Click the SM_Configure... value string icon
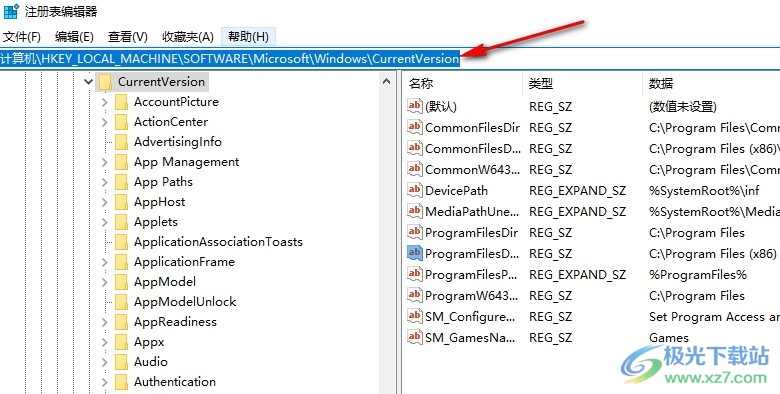The height and width of the screenshot is (394, 780). click(x=414, y=316)
